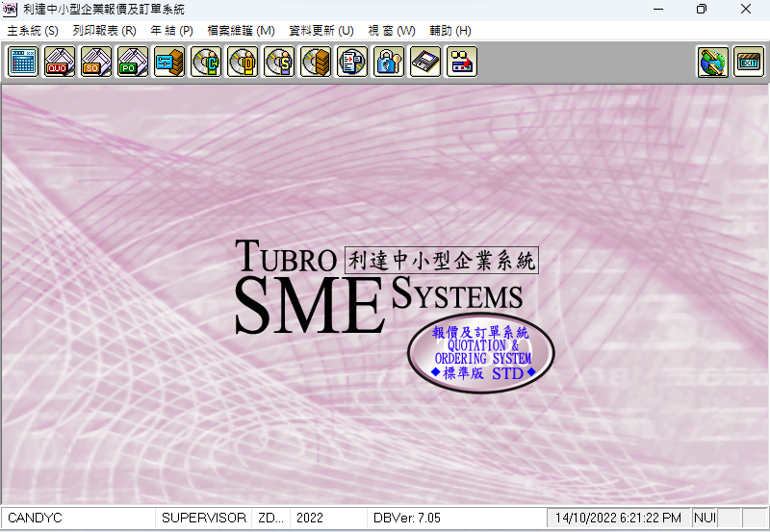The width and height of the screenshot is (770, 532).
Task: Open the 視窗 (W) menu
Action: coord(392,31)
